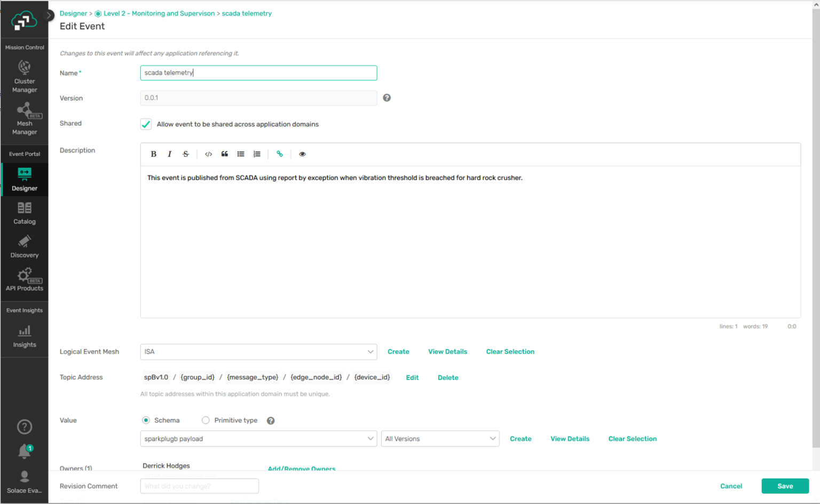Open the sparkplugb payload schema dropdown
This screenshot has width=820, height=504.
coord(258,439)
